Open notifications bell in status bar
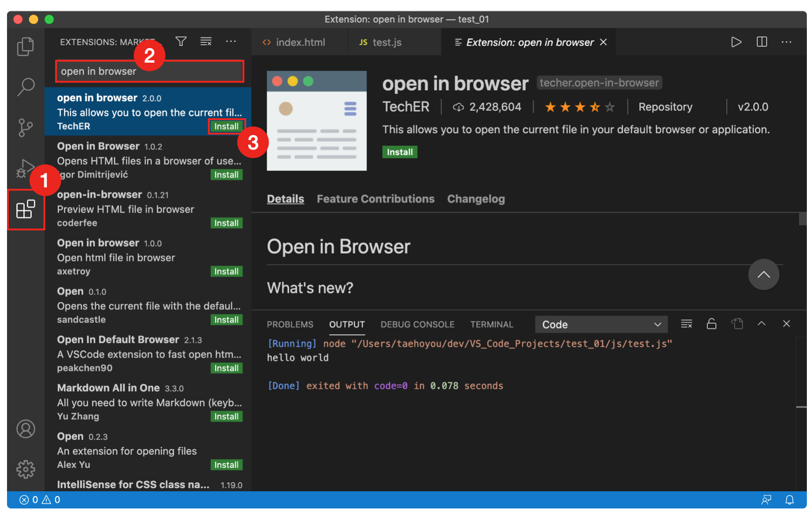 pyautogui.click(x=790, y=500)
